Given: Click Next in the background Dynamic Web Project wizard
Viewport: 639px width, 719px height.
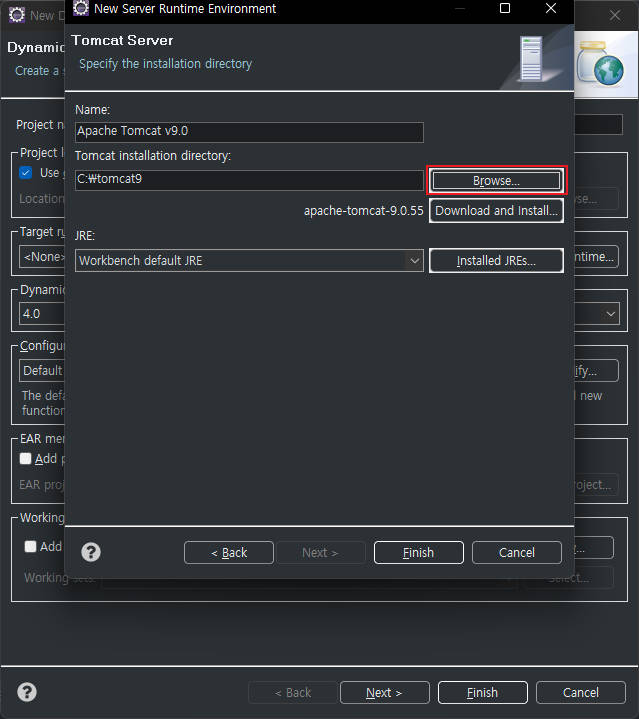Looking at the screenshot, I should click(385, 692).
